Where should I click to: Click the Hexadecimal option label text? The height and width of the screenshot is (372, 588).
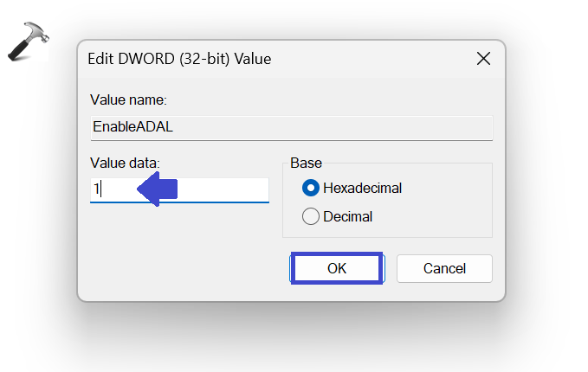click(362, 188)
